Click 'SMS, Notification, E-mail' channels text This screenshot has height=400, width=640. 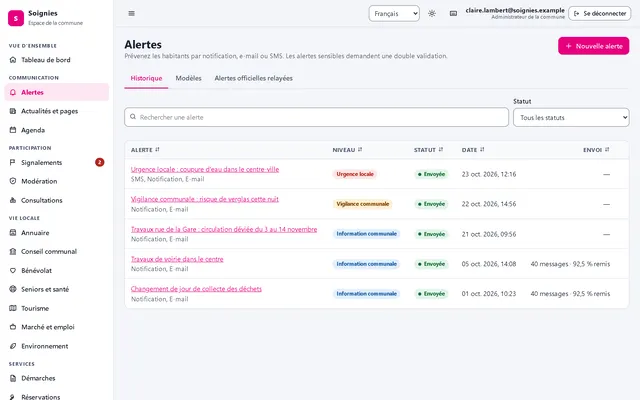(168, 179)
